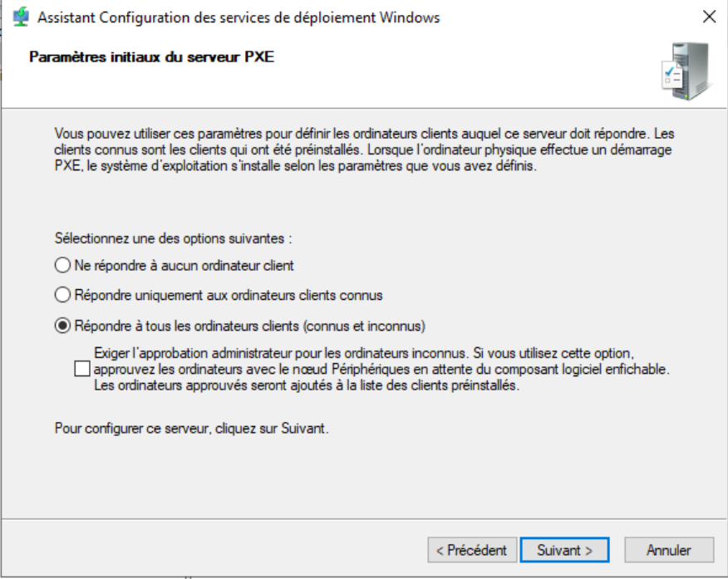Choose 'Répondre uniquement aux ordinateurs clients connus'

62,295
